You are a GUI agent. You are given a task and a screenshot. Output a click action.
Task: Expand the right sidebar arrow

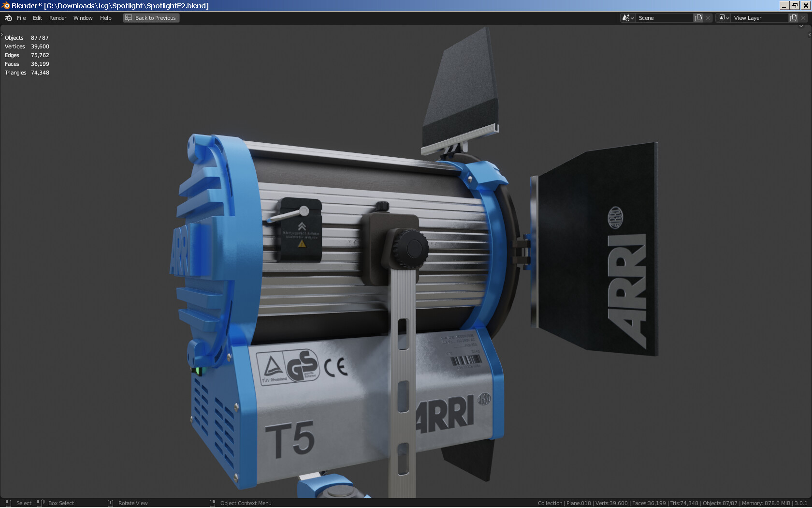810,35
